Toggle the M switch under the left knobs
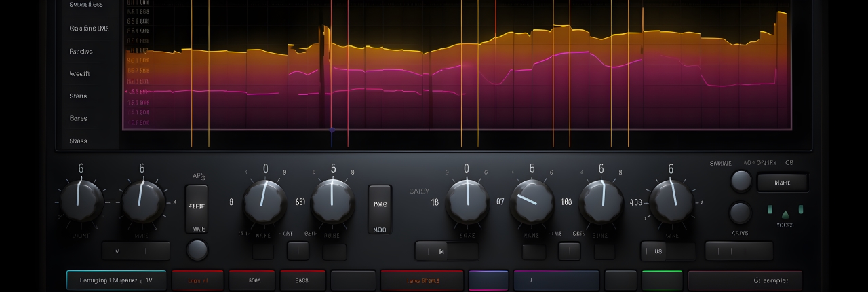868x292 pixels. click(136, 251)
